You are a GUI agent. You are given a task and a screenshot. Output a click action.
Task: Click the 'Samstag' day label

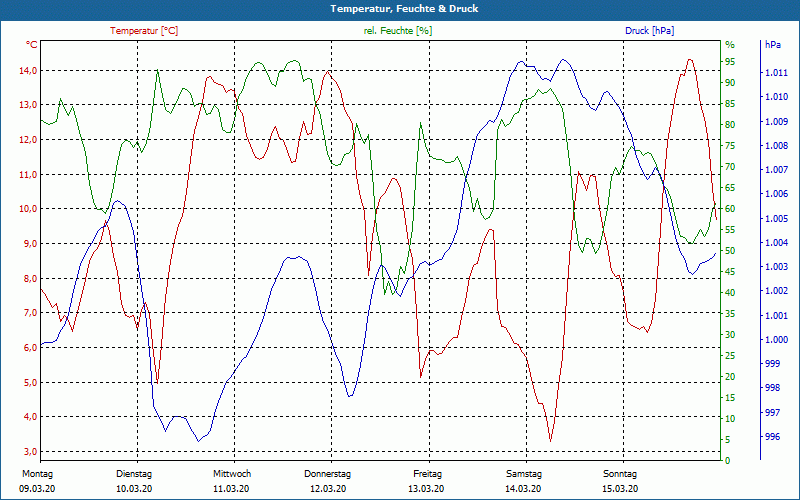[524, 474]
